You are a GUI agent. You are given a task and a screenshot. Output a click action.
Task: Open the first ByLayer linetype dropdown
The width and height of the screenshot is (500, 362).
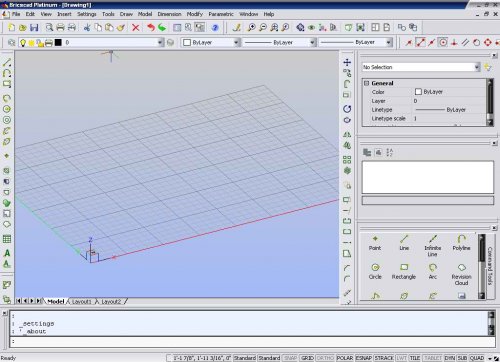(x=312, y=42)
